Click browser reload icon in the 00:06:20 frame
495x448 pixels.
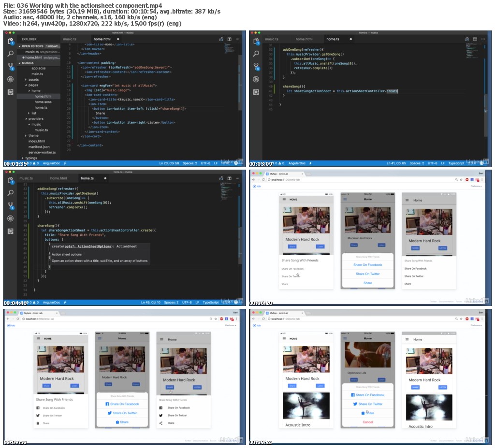263,180
